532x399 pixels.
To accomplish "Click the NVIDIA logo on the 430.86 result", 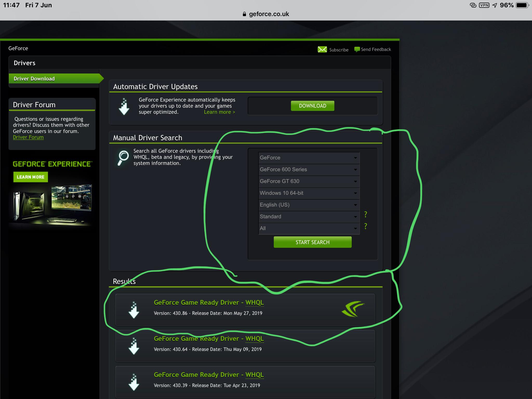I will pos(353,309).
